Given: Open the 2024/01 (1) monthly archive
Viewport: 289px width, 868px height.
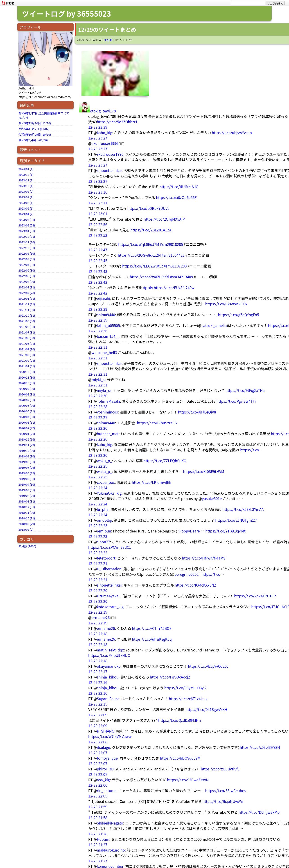Looking at the screenshot, I should [26, 169].
